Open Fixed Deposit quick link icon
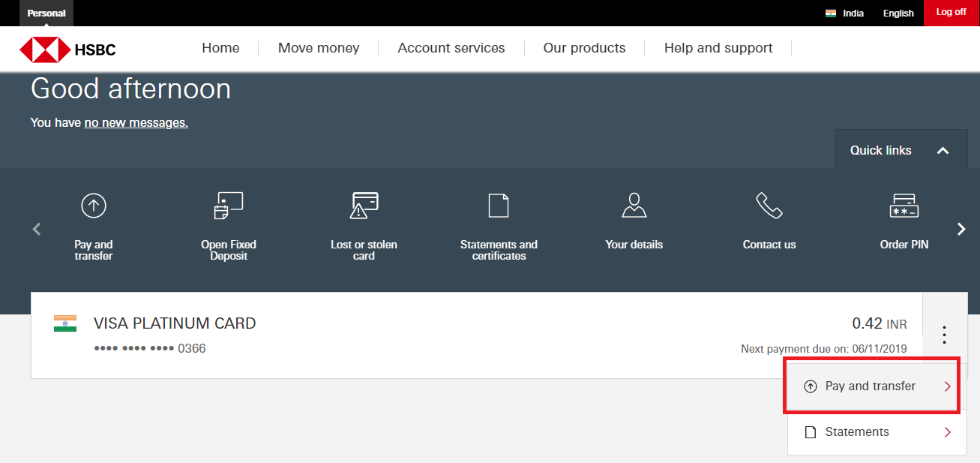Viewport: 980px width, 463px height. click(229, 205)
